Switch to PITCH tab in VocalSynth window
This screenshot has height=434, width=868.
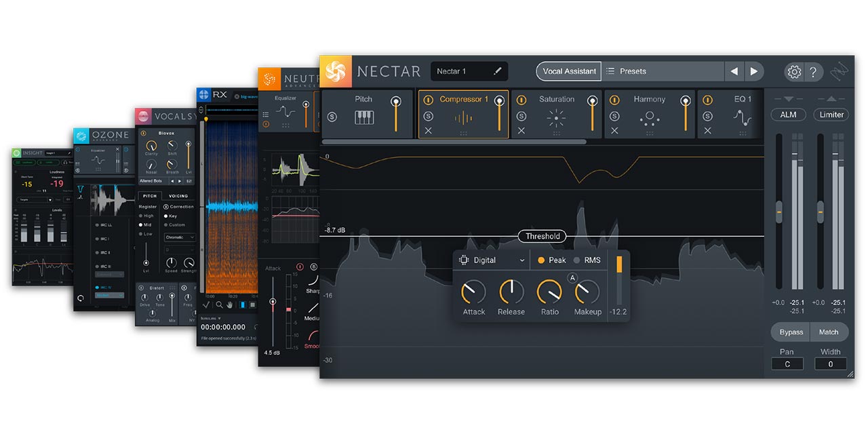point(150,196)
